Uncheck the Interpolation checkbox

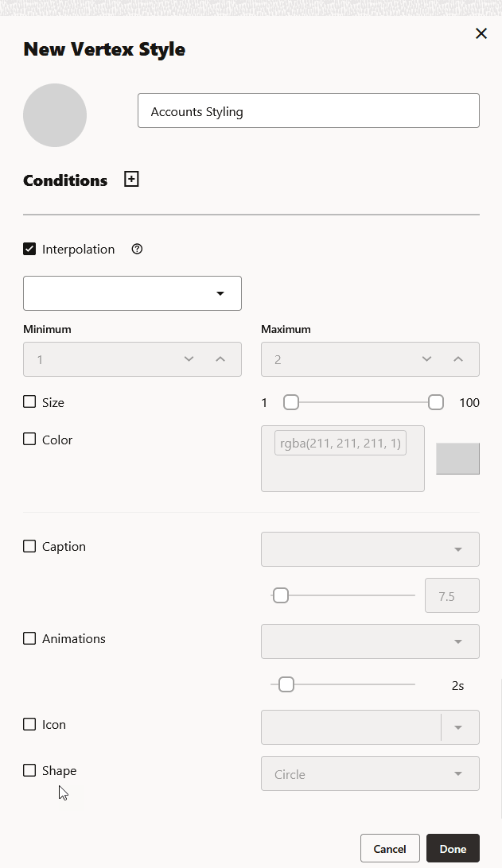pos(29,249)
